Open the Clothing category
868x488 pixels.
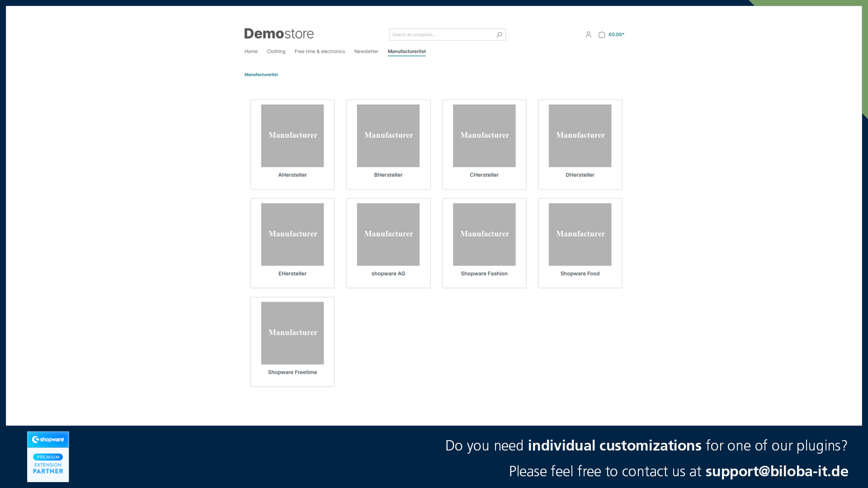(276, 52)
